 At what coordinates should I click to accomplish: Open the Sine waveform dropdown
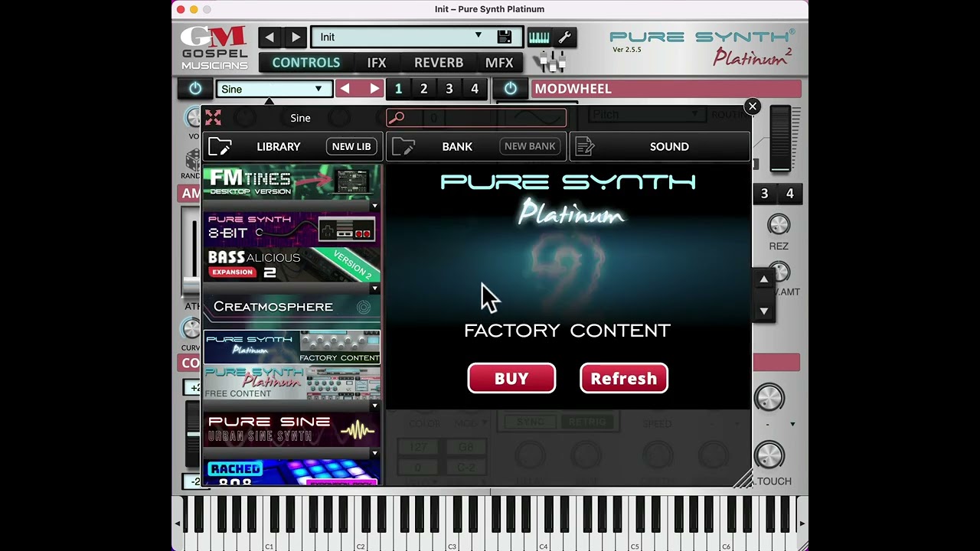click(274, 89)
